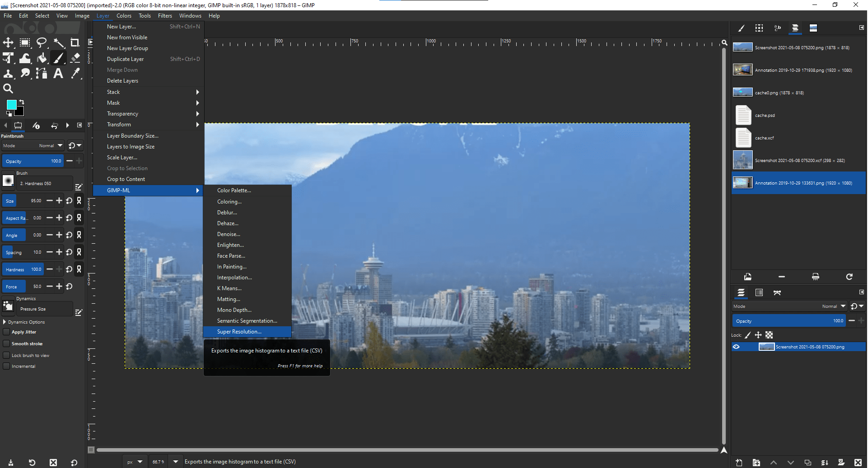Select the Unified Transform tool
The height and width of the screenshot is (468, 868).
[x=8, y=58]
